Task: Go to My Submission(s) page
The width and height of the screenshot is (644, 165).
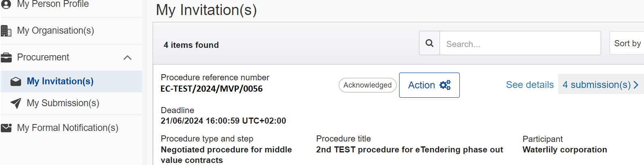Action: point(63,103)
